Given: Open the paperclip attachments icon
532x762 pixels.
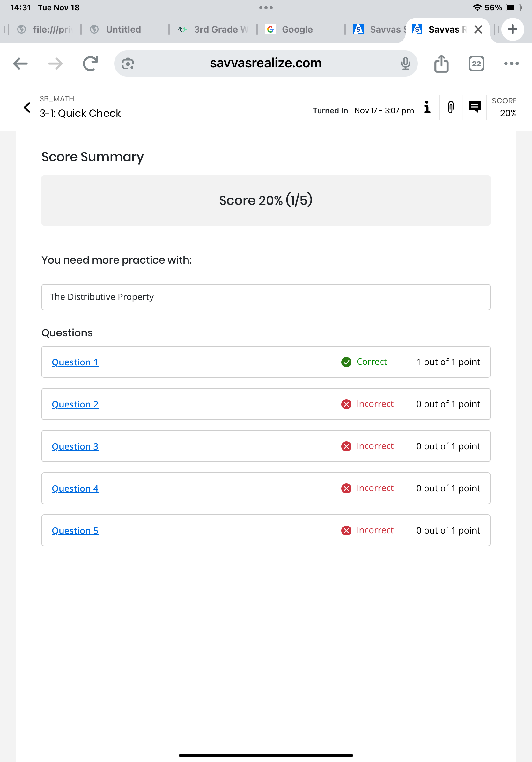Looking at the screenshot, I should pyautogui.click(x=451, y=107).
